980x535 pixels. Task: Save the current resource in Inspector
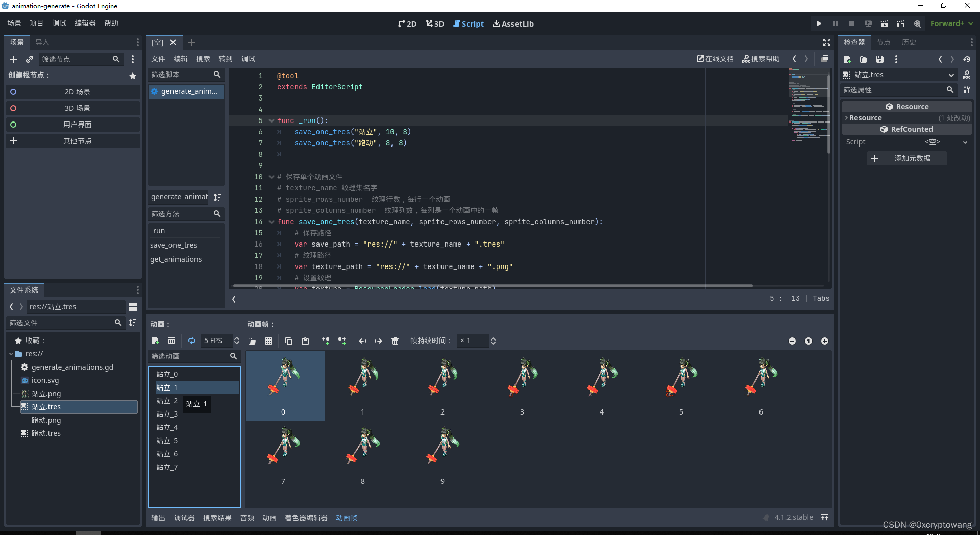coord(880,59)
